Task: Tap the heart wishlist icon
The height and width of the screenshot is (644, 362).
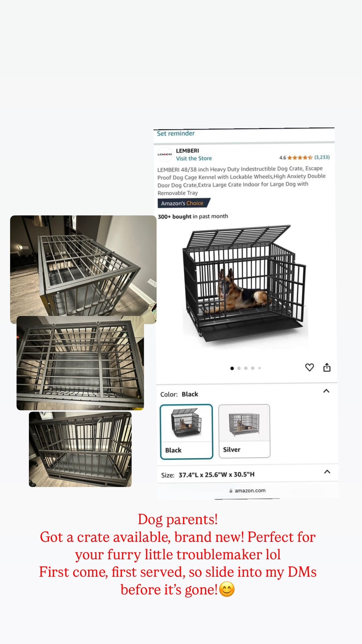Action: 309,367
